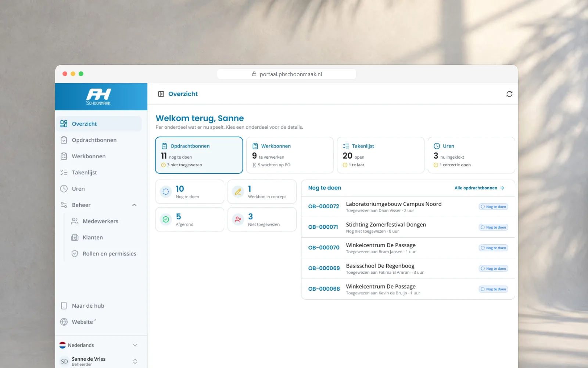The image size is (588, 368).
Task: Click the address bar showing portaal.phschoonmaak.nl
Action: tap(287, 74)
